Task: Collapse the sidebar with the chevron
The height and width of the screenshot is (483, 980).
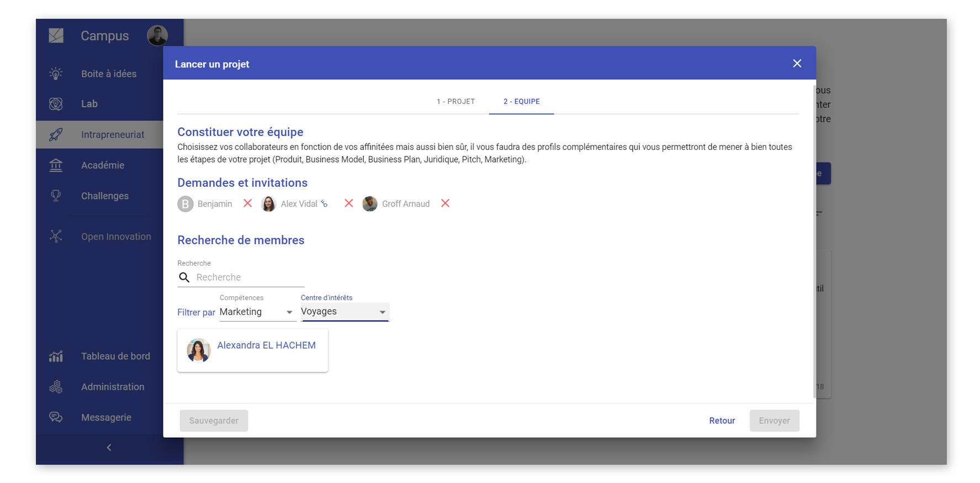Action: [x=109, y=448]
